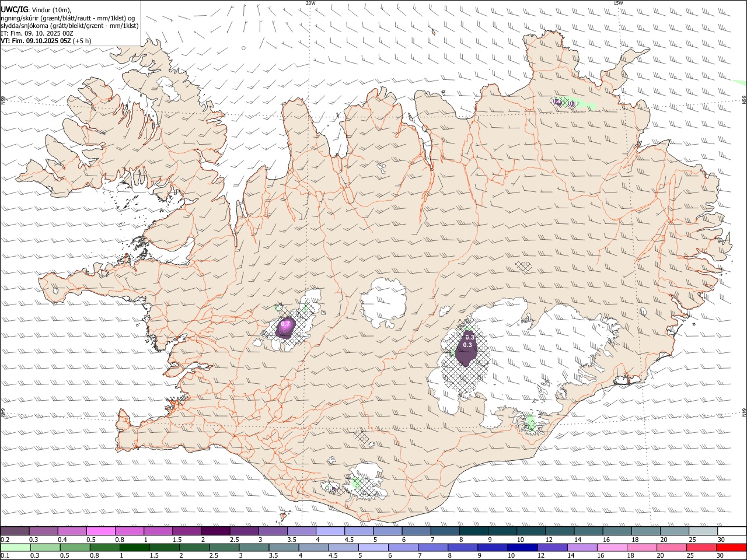Click the white swatch ending the top legend row

tap(731, 531)
